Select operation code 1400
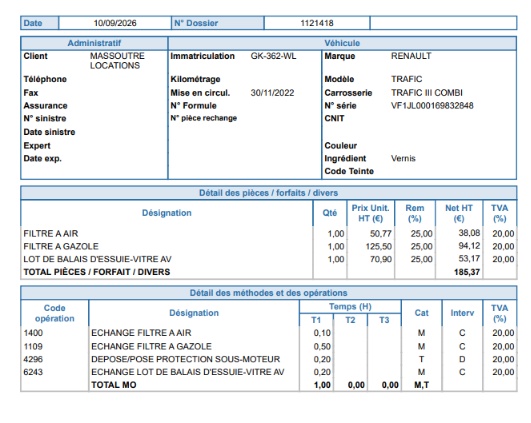This screenshot has height=423, width=531. click(33, 333)
